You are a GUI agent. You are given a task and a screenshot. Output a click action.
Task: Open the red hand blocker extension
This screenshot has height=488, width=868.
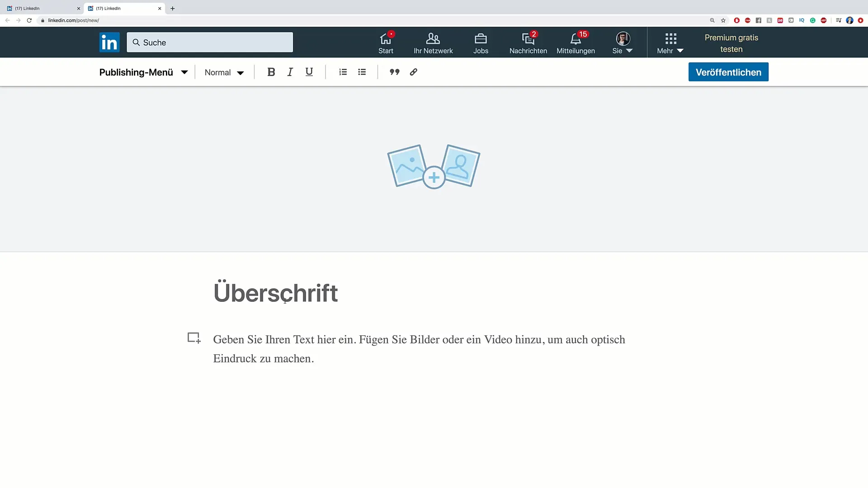point(737,20)
